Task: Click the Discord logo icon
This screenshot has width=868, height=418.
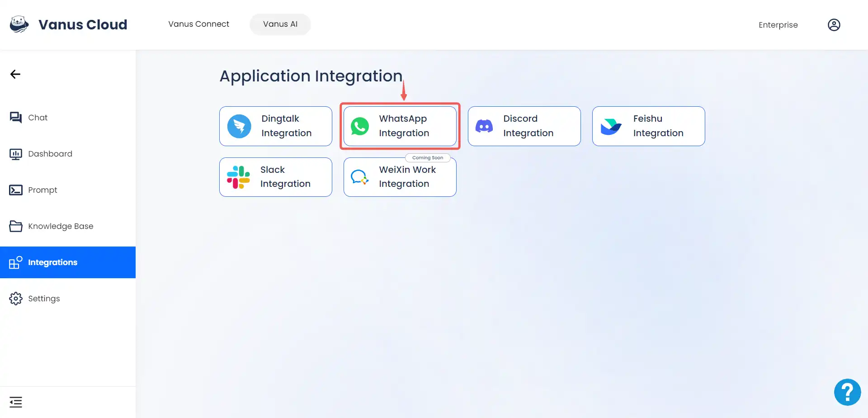Action: pos(484,126)
